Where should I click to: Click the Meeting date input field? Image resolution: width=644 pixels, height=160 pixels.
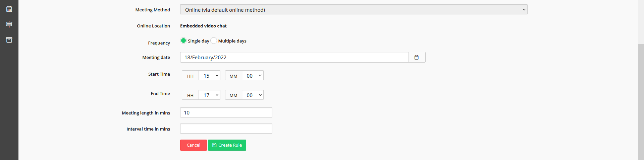(x=294, y=57)
